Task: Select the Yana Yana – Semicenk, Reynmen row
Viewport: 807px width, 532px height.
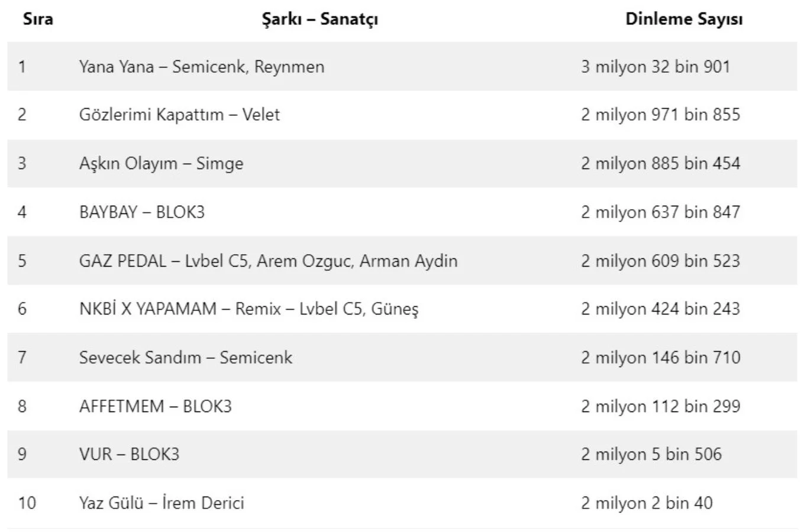Action: click(202, 66)
